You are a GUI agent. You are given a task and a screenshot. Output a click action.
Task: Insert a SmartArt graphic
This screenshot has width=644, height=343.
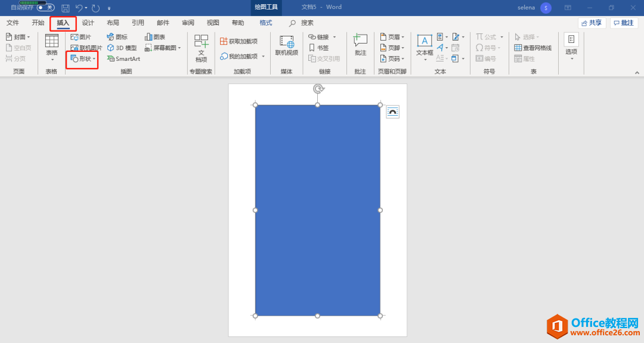(123, 58)
